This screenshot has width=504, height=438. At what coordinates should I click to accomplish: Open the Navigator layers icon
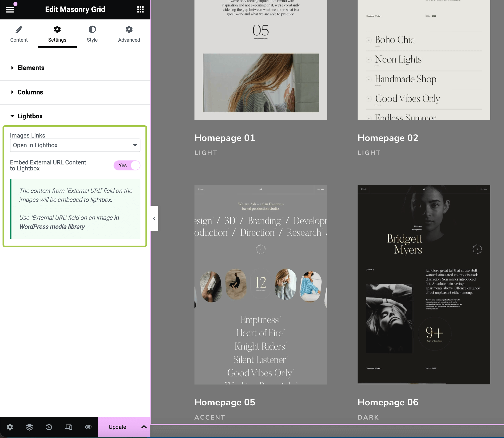[29, 427]
